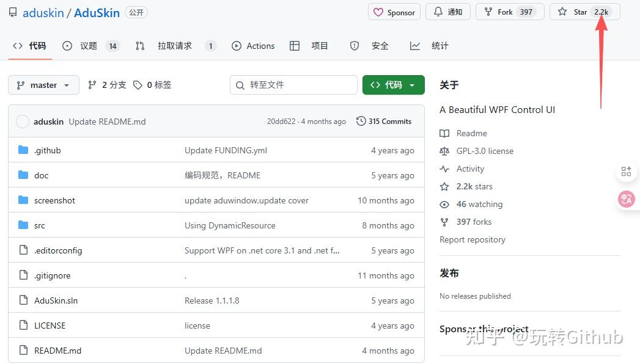This screenshot has width=640, height=364.
Task: Expand the master branch dropdown
Action: coord(43,84)
